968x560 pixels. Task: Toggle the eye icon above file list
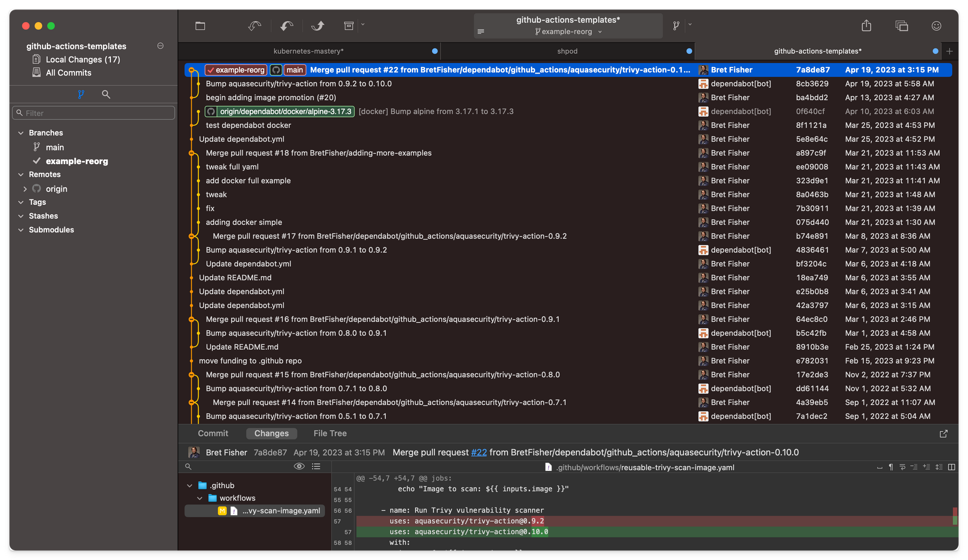tap(299, 466)
